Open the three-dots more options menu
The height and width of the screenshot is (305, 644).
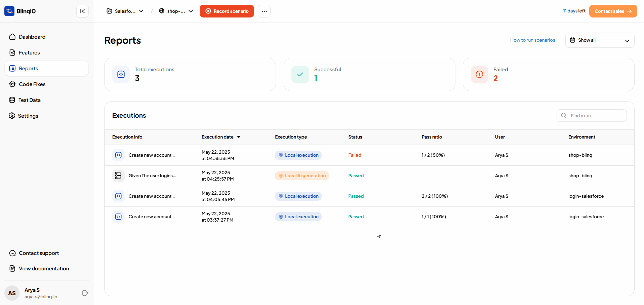[264, 11]
